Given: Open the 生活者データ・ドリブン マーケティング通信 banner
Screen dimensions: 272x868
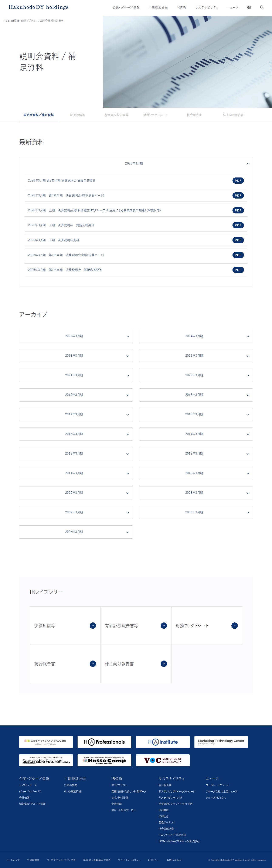Looking at the screenshot, I should click(x=46, y=742).
